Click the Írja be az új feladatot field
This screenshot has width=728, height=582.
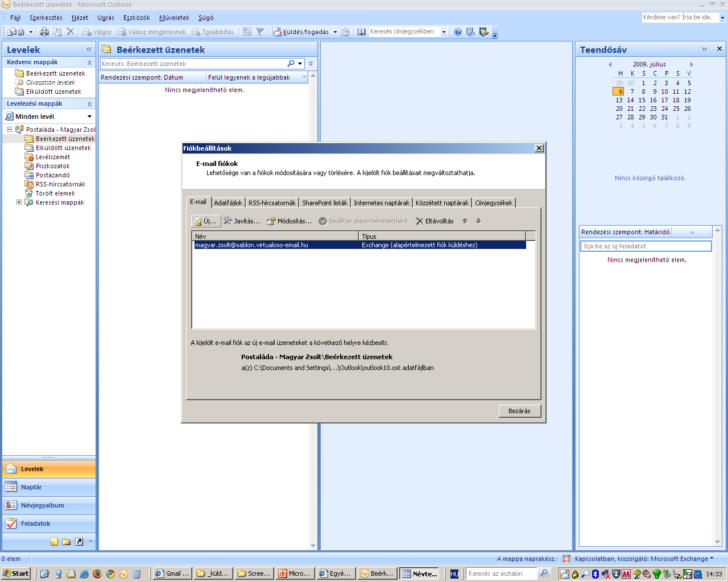coord(646,246)
